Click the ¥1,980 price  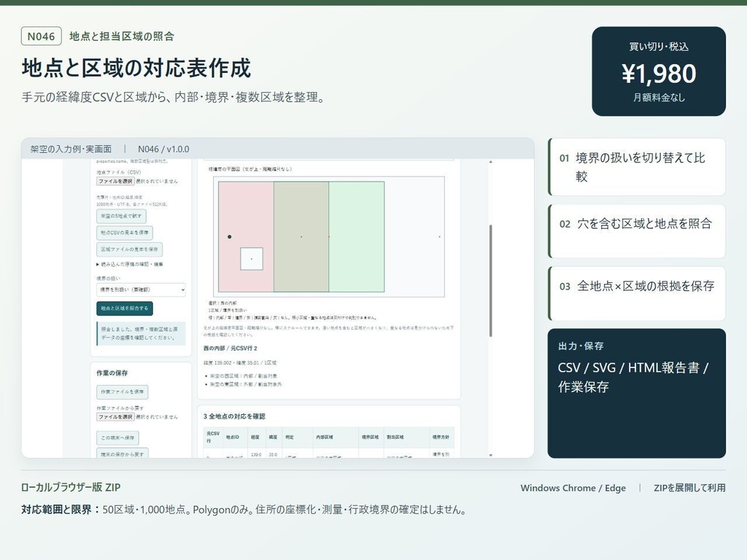click(659, 74)
